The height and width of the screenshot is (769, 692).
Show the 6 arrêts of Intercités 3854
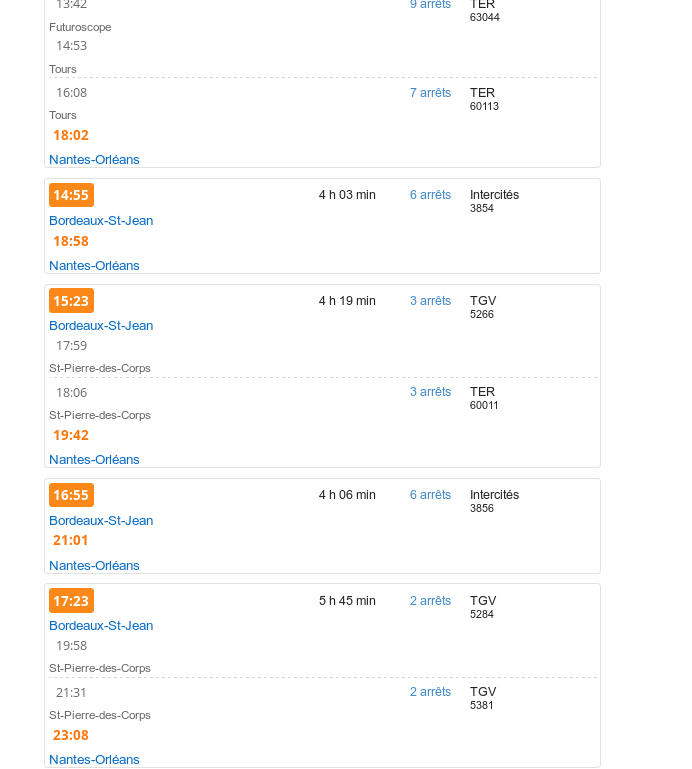(430, 195)
